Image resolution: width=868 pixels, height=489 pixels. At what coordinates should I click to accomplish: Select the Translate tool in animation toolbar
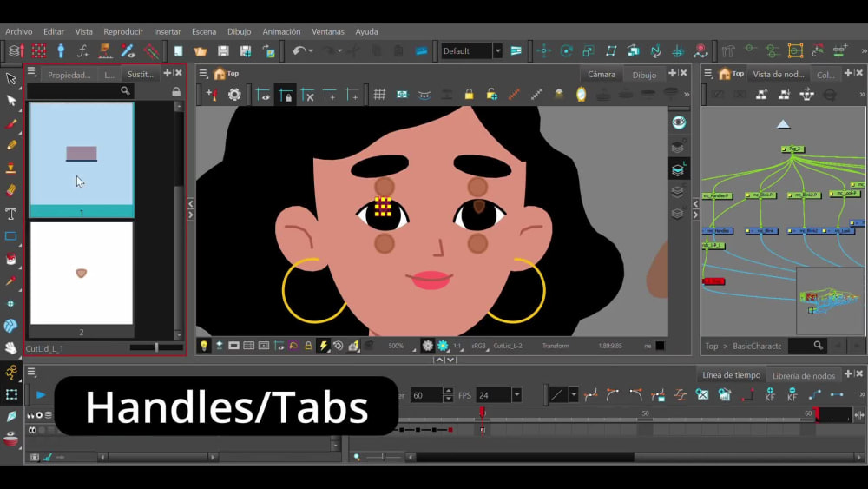coord(544,51)
